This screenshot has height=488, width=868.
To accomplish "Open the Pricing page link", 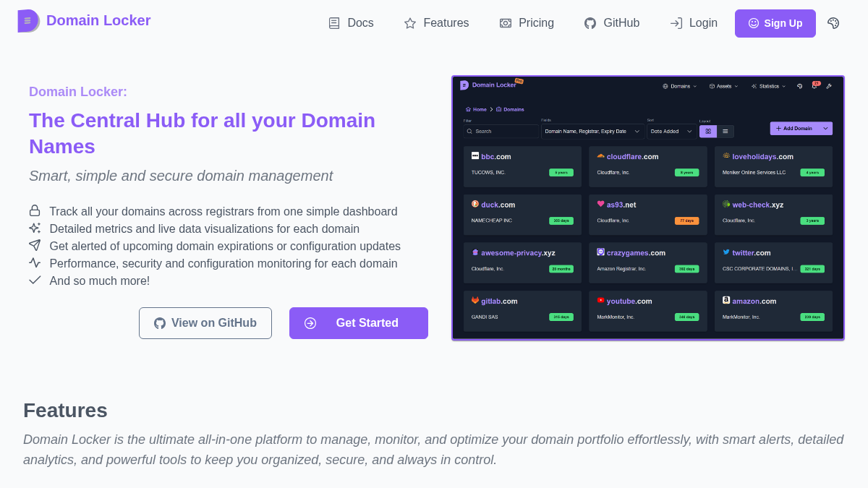I will point(527,23).
